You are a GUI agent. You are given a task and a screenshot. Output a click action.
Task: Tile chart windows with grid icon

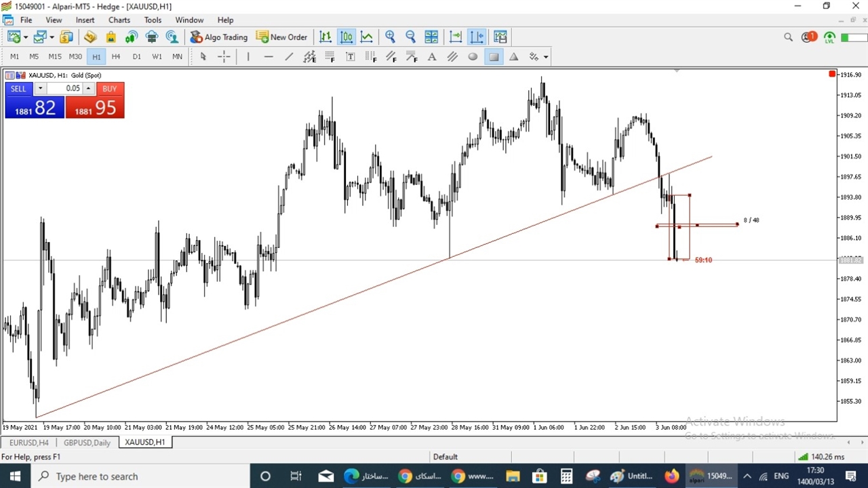[x=431, y=37]
